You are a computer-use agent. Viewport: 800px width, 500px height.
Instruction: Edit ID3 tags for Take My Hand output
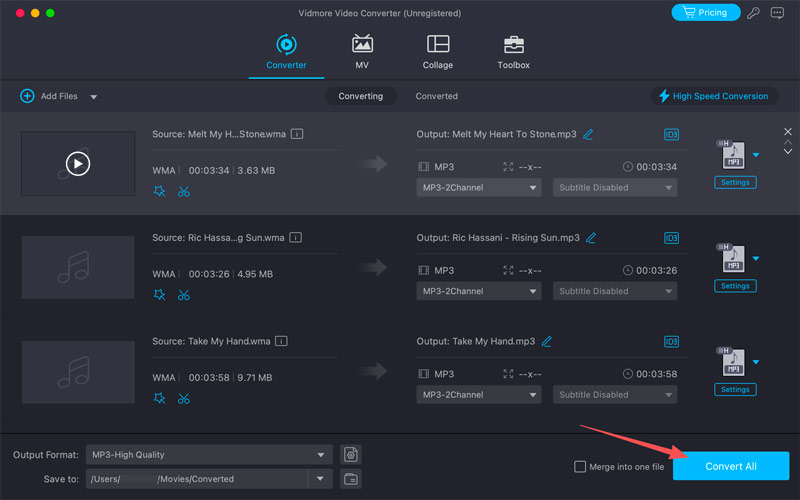tap(671, 342)
